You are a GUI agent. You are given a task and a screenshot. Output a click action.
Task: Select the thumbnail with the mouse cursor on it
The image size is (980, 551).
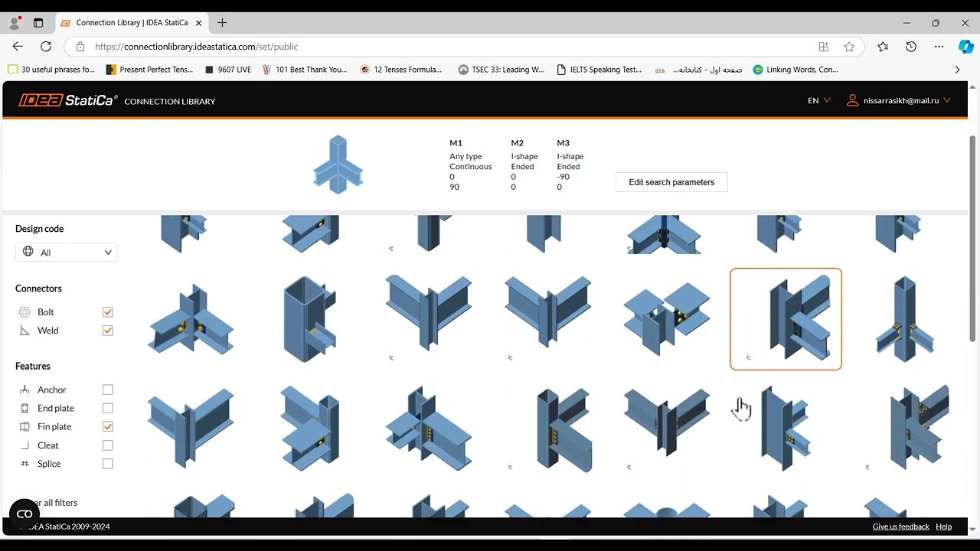786,429
